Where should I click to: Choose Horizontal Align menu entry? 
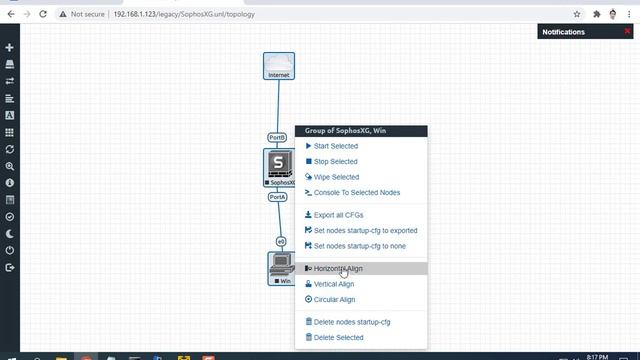point(361,269)
